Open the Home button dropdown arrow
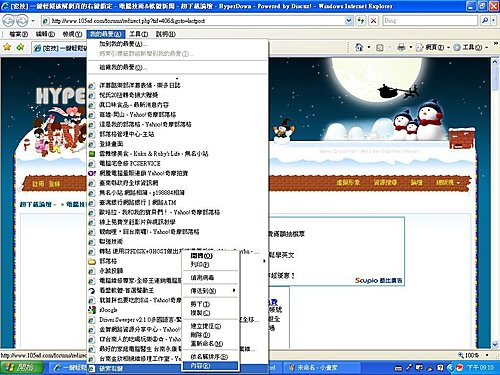 369,47
